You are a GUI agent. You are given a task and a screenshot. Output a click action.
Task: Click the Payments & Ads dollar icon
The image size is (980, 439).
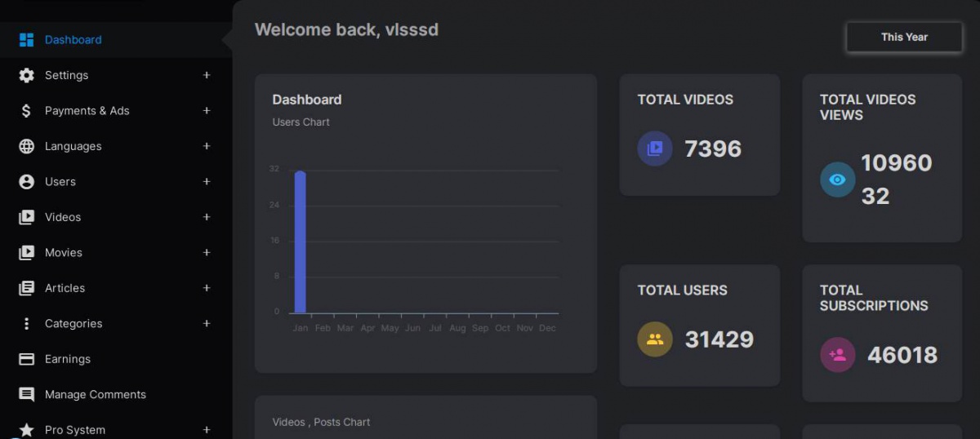pyautogui.click(x=26, y=111)
